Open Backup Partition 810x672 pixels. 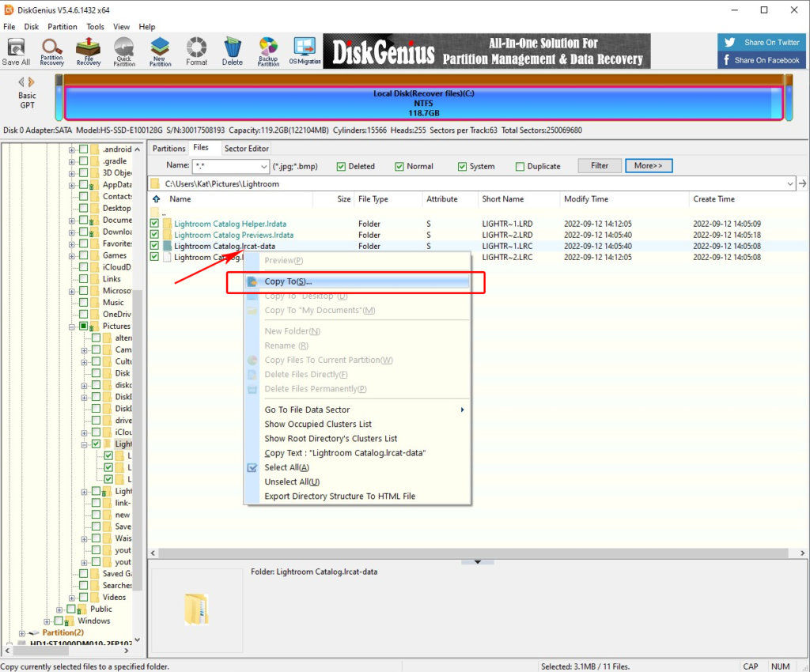[x=268, y=51]
